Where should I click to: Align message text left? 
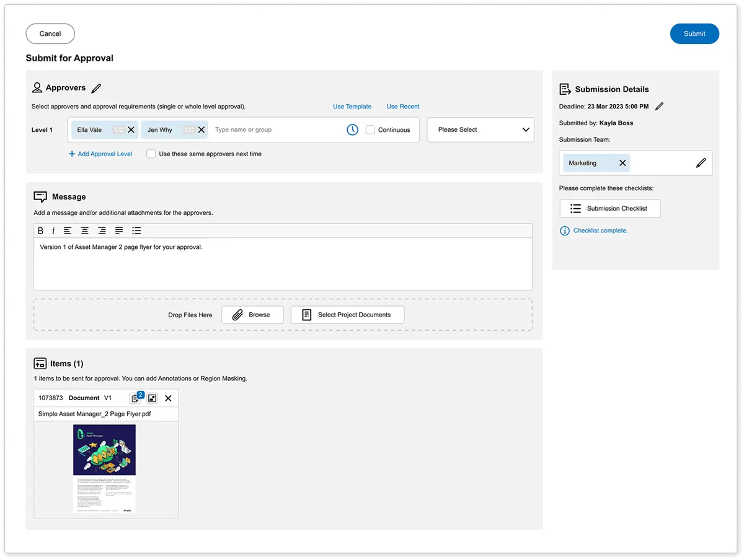coord(68,230)
